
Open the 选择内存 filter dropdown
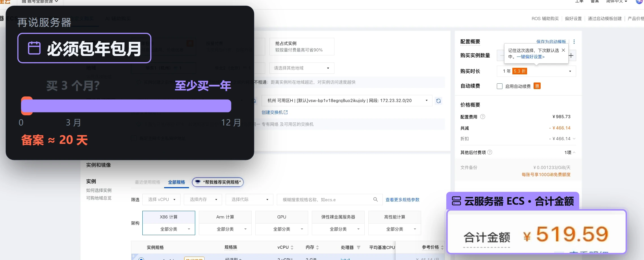coord(203,200)
